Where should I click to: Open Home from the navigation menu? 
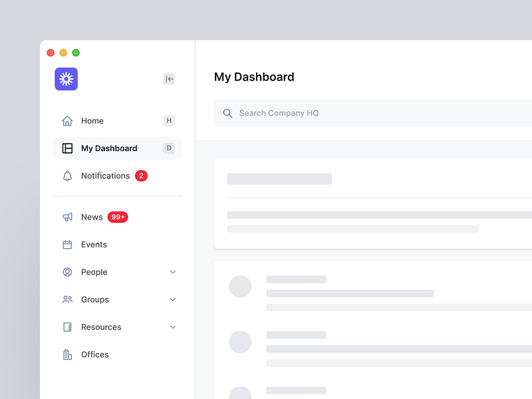[x=92, y=120]
